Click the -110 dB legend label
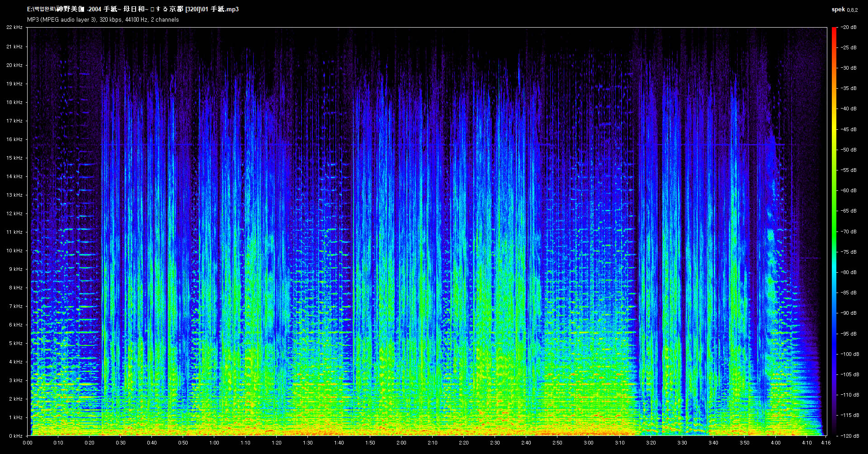868x454 pixels. pos(850,395)
